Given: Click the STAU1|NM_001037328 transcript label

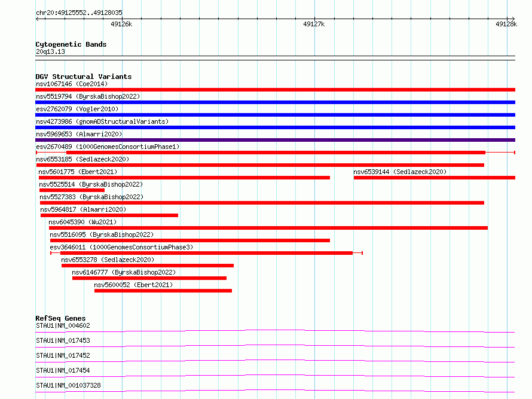Looking at the screenshot, I should (x=69, y=385).
